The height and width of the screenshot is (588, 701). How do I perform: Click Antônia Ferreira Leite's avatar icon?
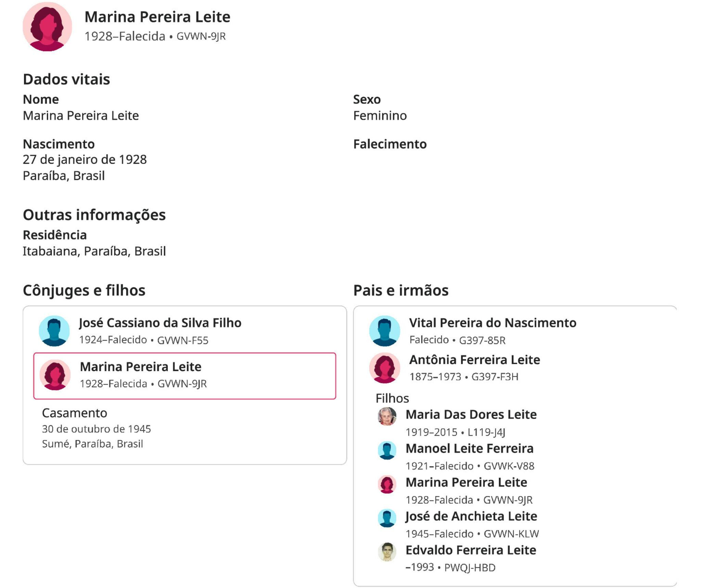384,368
